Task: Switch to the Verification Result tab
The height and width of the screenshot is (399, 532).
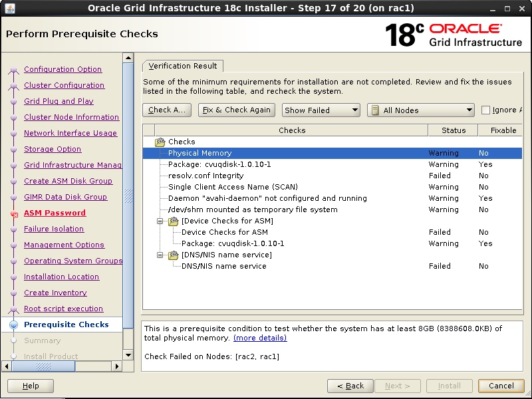Action: click(x=182, y=66)
